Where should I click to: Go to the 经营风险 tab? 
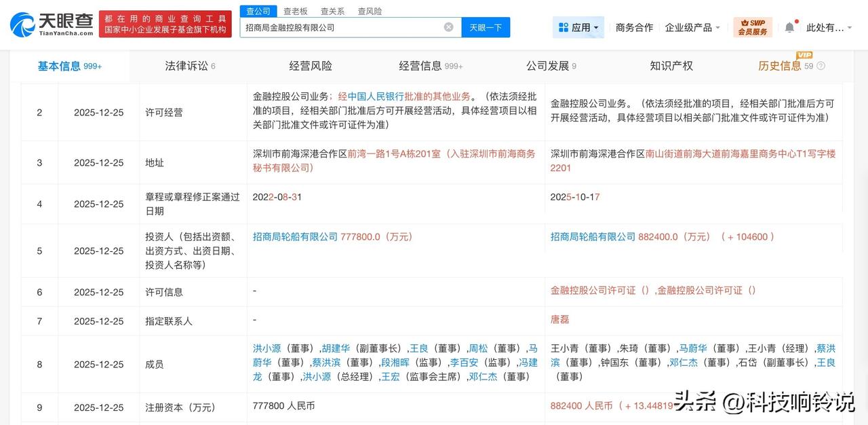[311, 66]
